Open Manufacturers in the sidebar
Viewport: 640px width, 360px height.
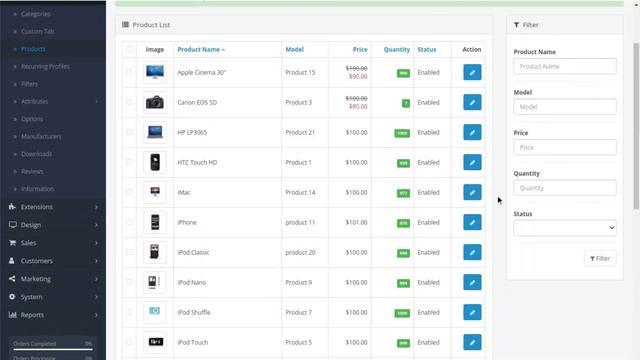point(41,136)
